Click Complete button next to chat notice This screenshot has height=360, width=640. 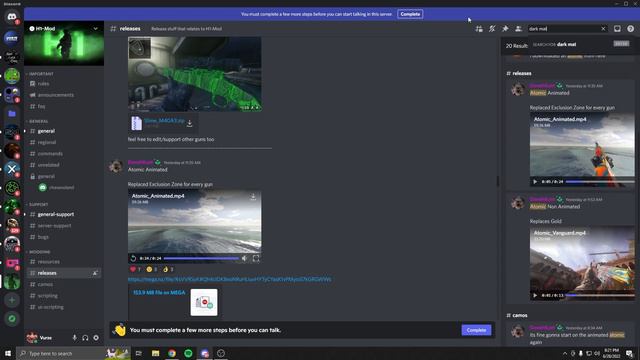coord(476,330)
